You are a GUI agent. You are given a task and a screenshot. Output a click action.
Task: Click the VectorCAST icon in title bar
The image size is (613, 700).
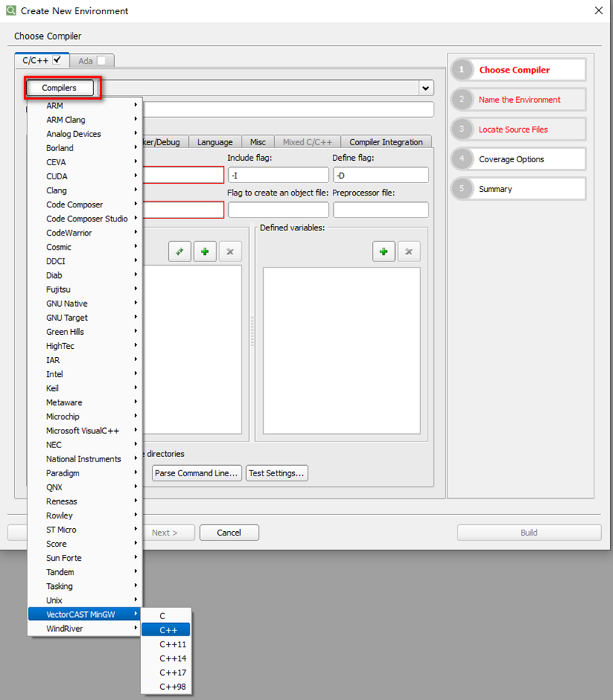coord(11,10)
